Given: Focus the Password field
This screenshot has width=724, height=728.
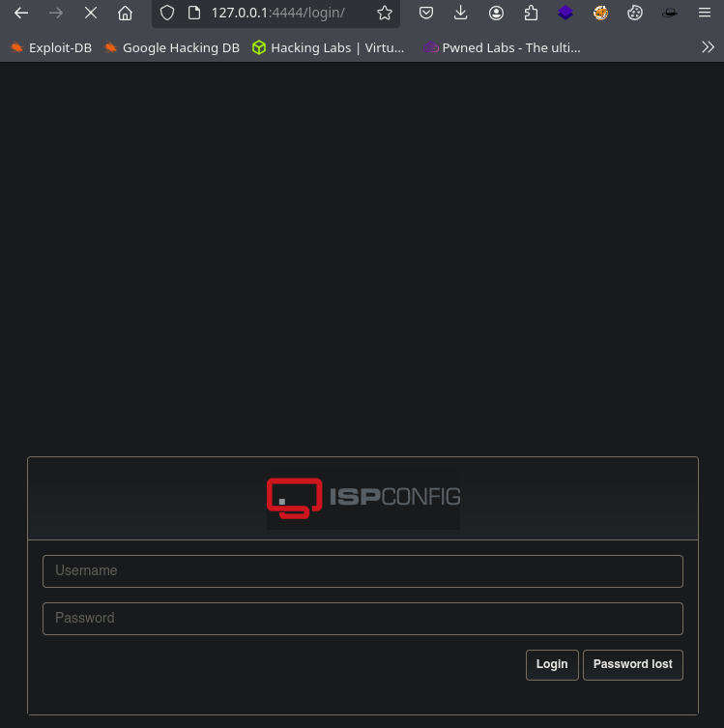Looking at the screenshot, I should click(362, 619).
